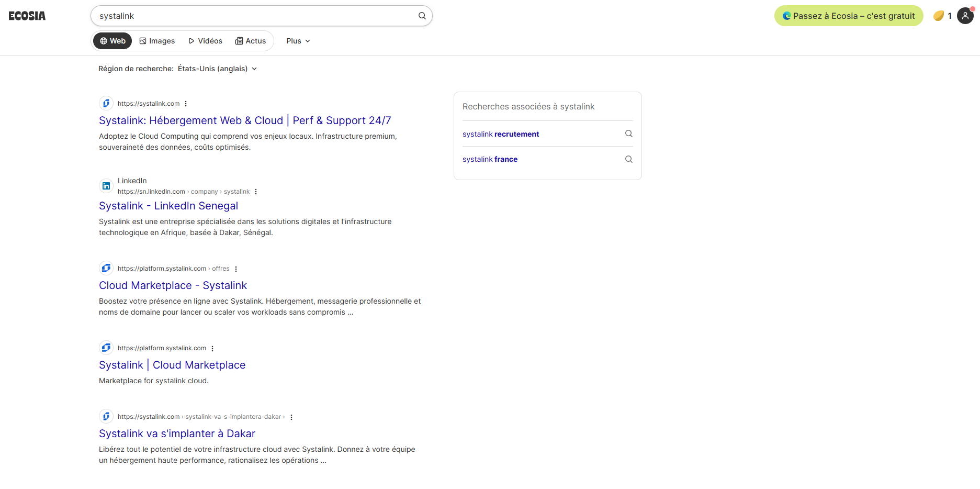
Task: Click the LinkedIn site name label
Action: coord(132,181)
